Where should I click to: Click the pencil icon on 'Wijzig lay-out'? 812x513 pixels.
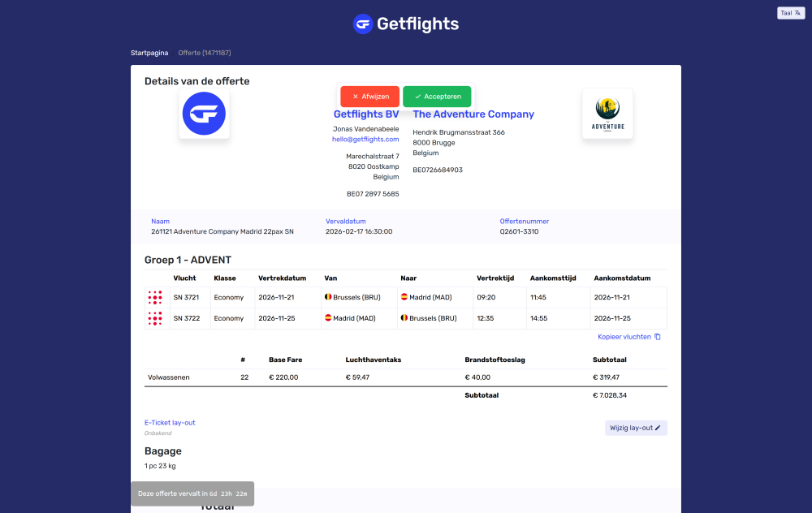pyautogui.click(x=659, y=427)
